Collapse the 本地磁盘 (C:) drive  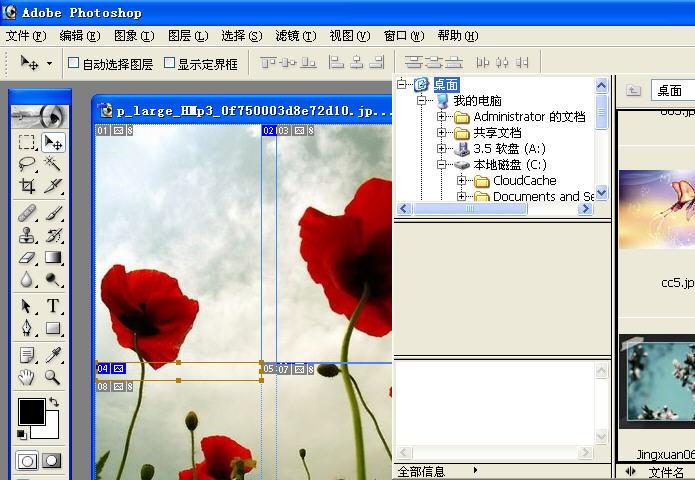[x=441, y=164]
